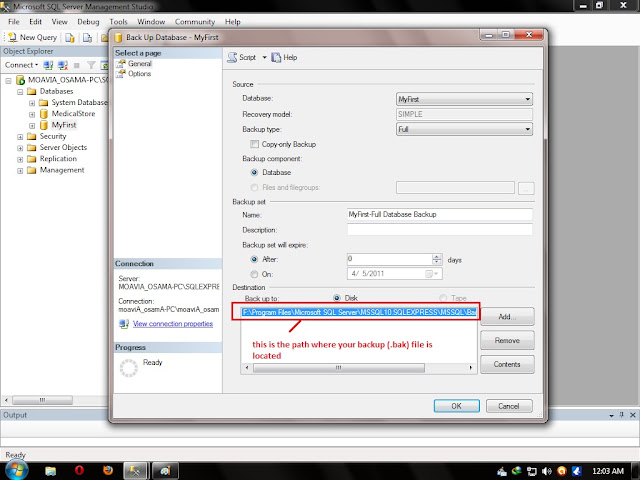The height and width of the screenshot is (480, 640).
Task: Open the Community menu
Action: tap(195, 22)
